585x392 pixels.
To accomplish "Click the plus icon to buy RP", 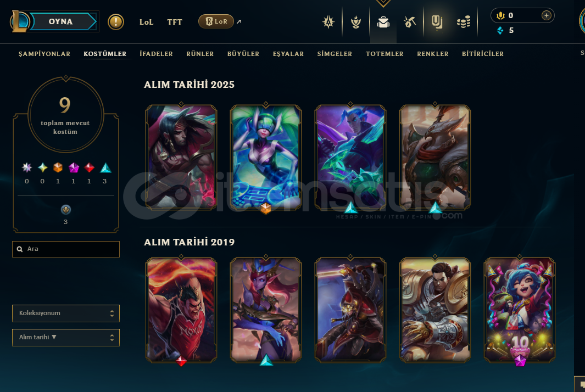I will coord(546,15).
